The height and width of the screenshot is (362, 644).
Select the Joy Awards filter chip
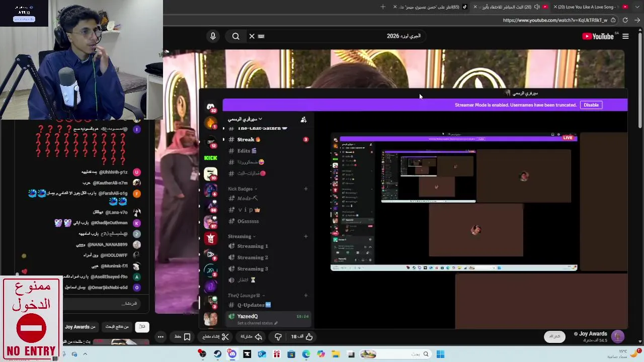pos(80,327)
